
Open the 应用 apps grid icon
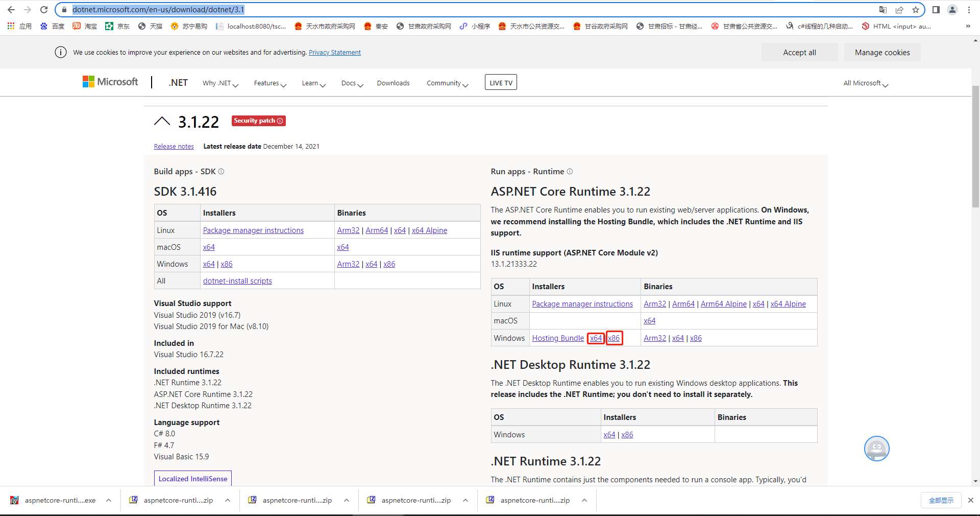coord(11,26)
